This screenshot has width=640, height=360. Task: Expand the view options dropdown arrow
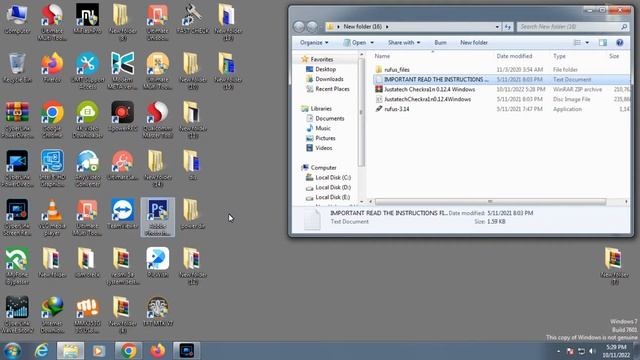587,42
